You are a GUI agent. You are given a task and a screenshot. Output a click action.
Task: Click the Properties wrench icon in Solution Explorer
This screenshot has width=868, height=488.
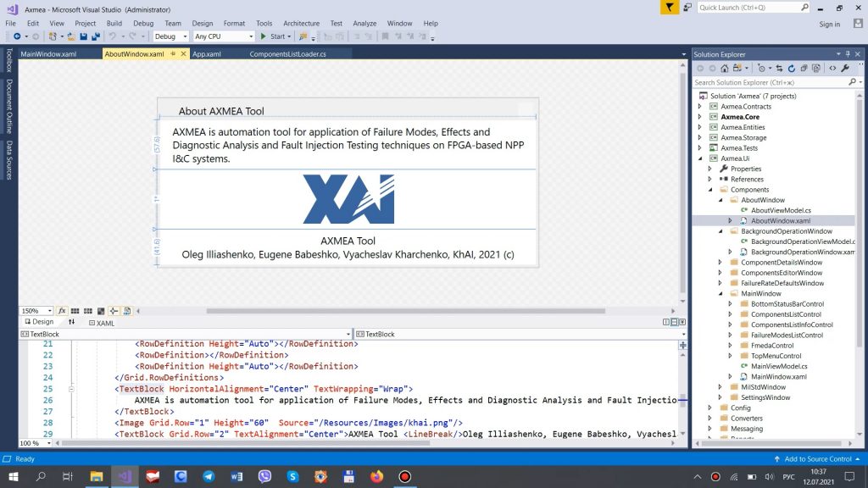coord(845,68)
